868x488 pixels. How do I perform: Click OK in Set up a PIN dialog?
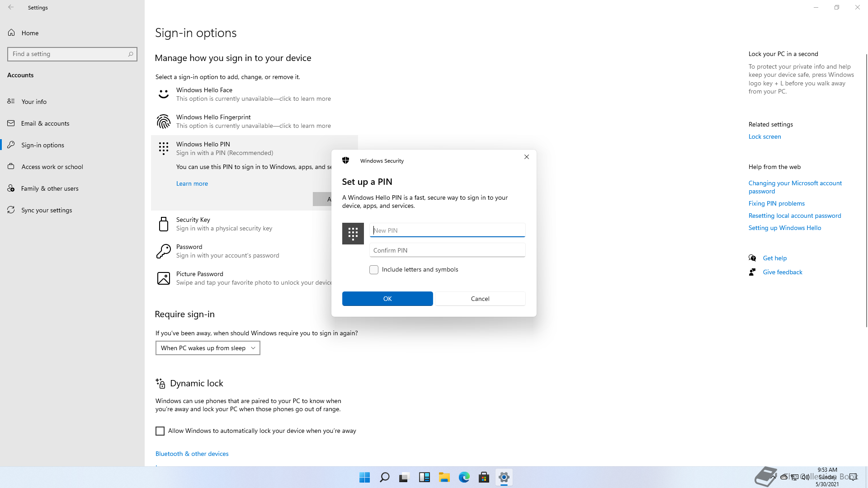pos(387,299)
